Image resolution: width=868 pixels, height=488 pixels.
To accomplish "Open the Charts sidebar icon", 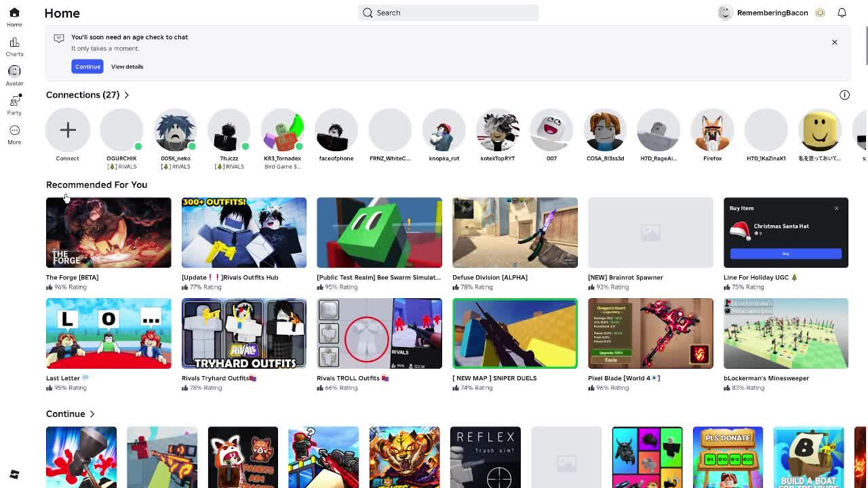I will [14, 47].
